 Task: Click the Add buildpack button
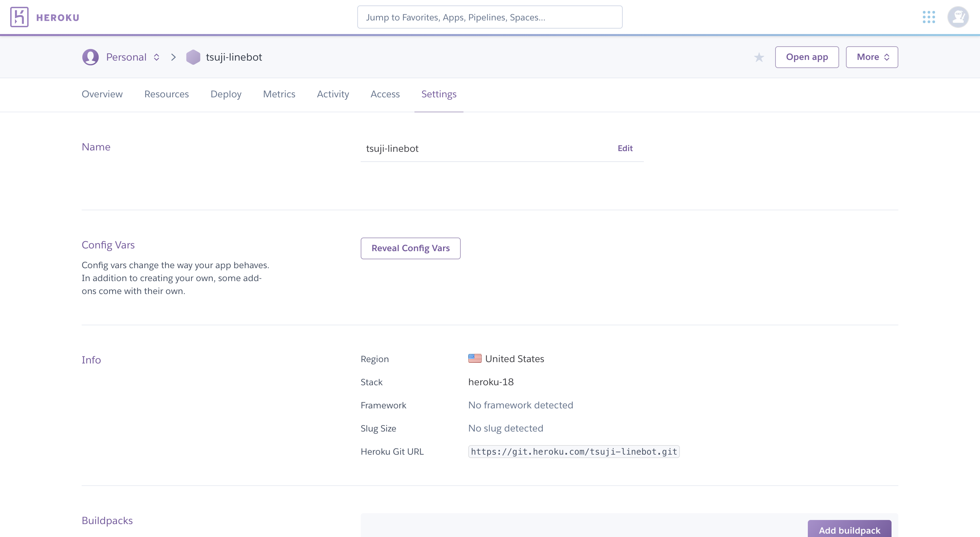(849, 529)
